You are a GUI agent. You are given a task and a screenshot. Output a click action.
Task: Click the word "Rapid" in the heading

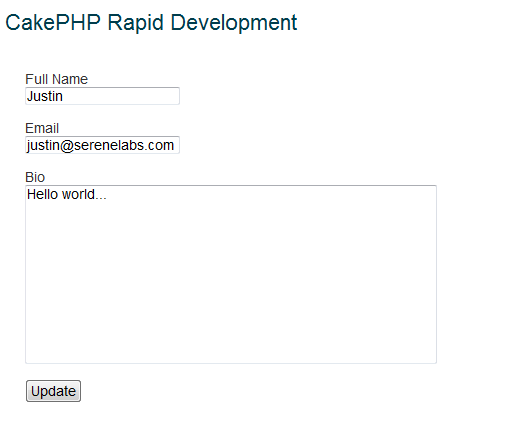coord(136,23)
